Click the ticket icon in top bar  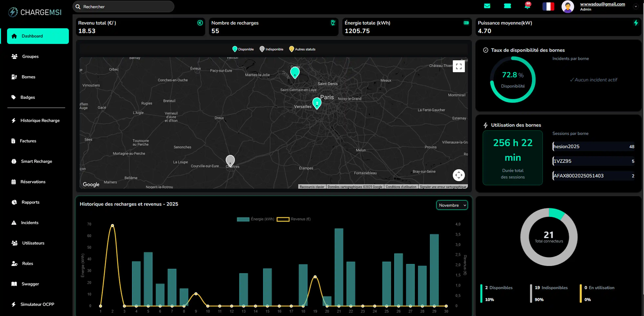[507, 6]
